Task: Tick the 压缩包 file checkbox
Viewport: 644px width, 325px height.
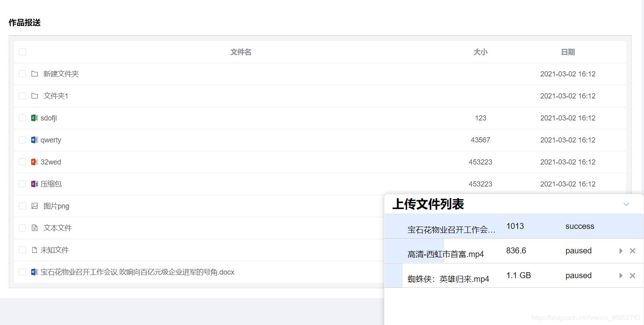Action: pos(22,184)
